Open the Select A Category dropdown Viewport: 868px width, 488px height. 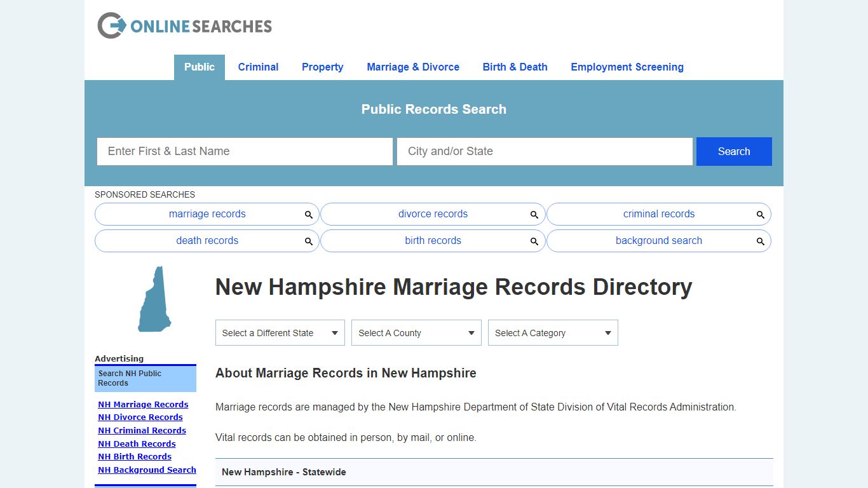(x=553, y=333)
